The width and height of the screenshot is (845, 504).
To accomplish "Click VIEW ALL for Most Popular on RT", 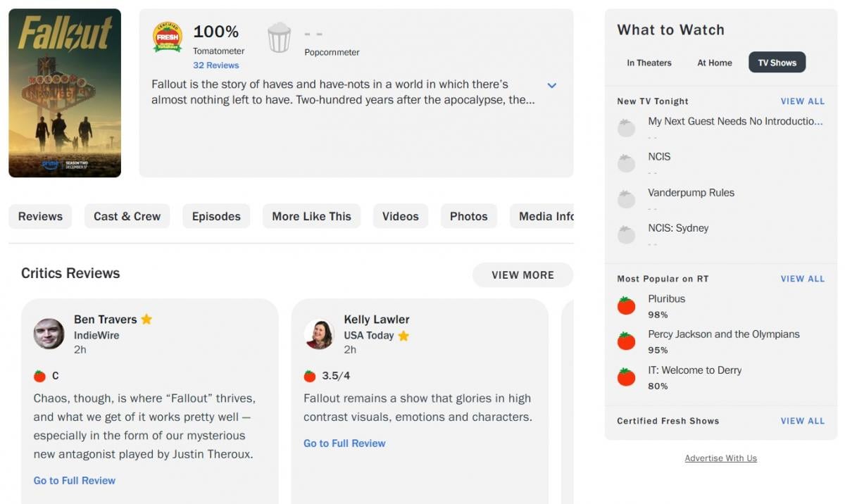I will coord(803,279).
